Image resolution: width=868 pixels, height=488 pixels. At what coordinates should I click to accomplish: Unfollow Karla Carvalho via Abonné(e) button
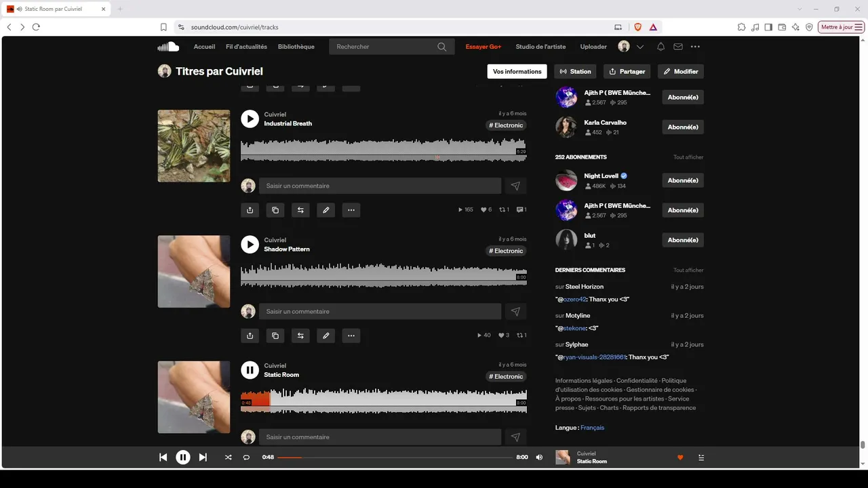coord(683,127)
